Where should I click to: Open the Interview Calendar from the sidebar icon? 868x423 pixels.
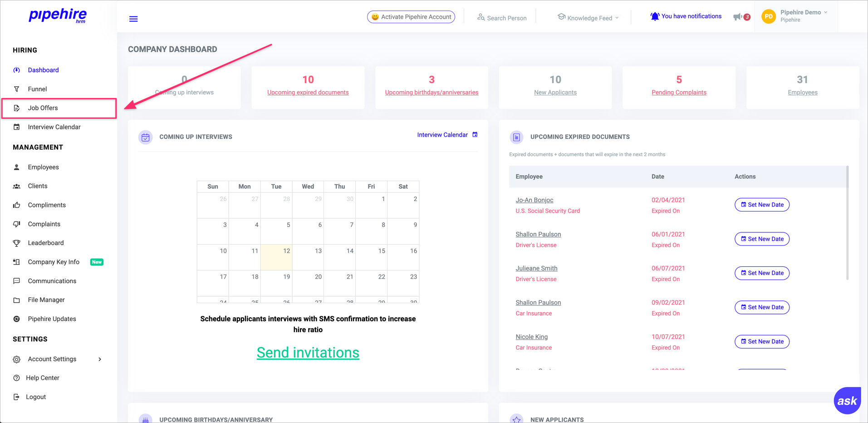tap(17, 127)
